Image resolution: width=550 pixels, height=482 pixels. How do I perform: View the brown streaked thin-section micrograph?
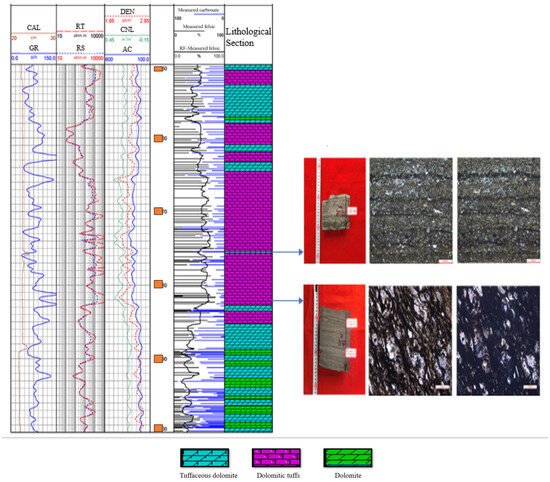tap(410, 341)
